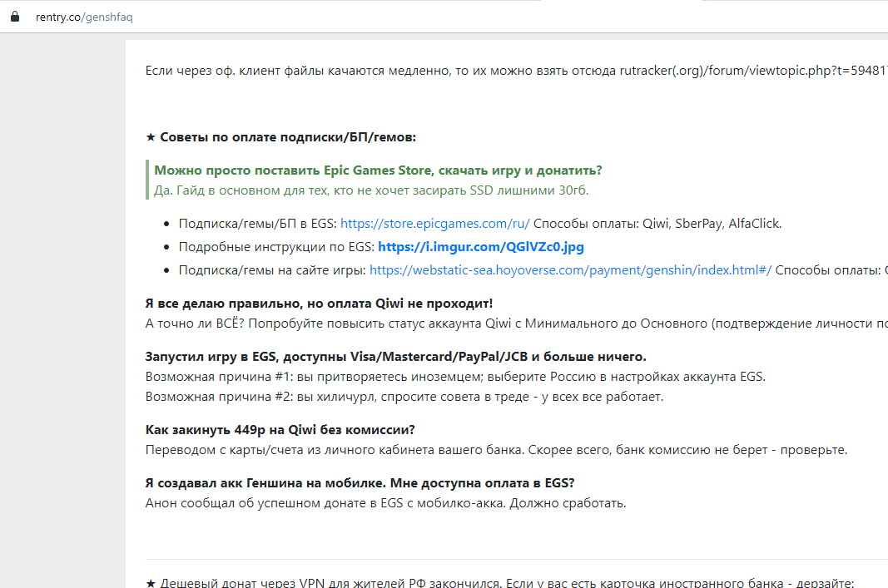Click the label 'Подробные инструкции по EGS:'
Screen dimensions: 888x588
(276, 247)
